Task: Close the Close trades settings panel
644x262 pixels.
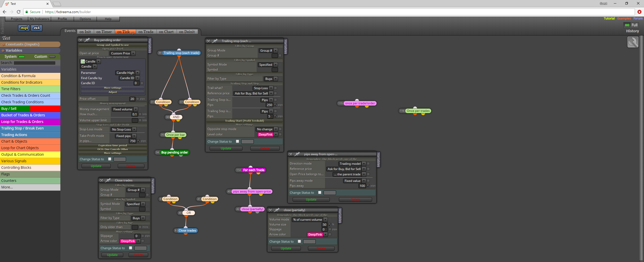Action: click(x=102, y=180)
